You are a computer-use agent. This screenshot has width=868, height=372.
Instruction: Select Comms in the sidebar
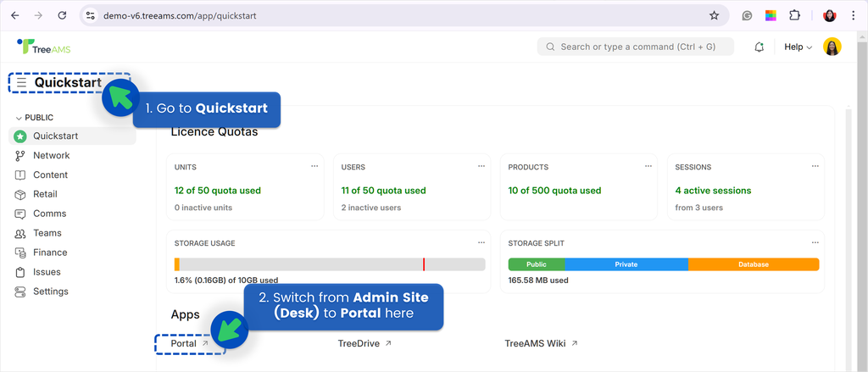pos(73,214)
